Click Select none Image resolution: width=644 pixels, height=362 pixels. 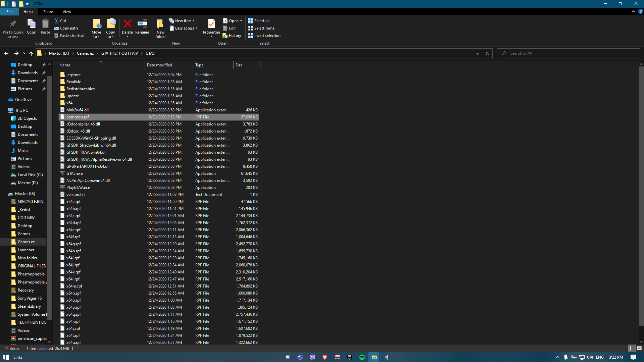pyautogui.click(x=261, y=28)
